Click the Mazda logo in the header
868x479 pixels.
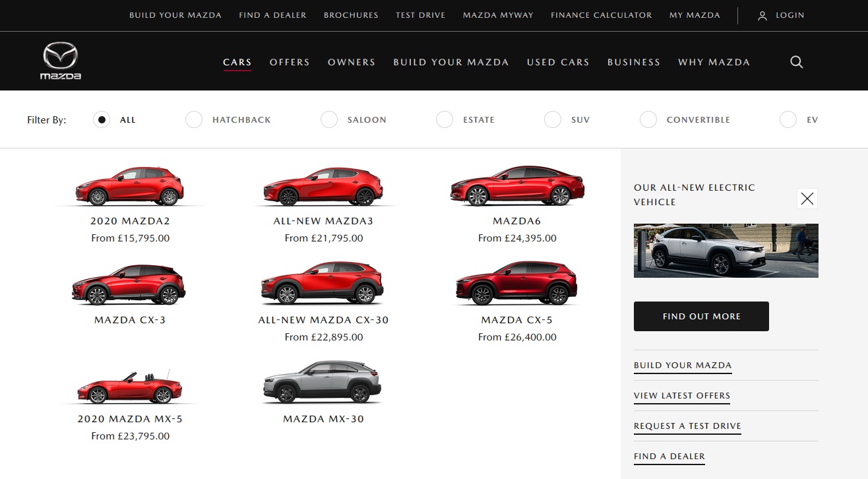[61, 61]
